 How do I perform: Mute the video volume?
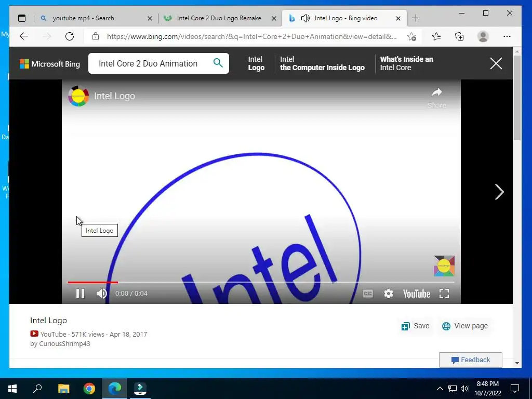pyautogui.click(x=101, y=294)
